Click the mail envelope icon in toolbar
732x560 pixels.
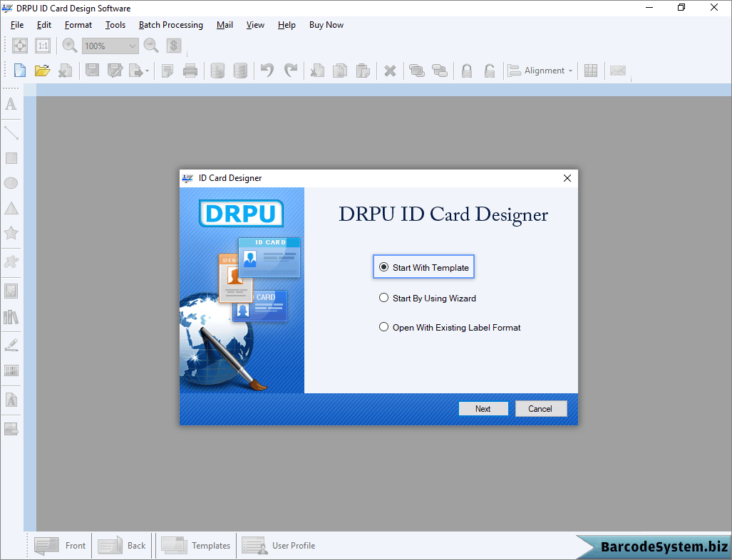click(x=618, y=71)
